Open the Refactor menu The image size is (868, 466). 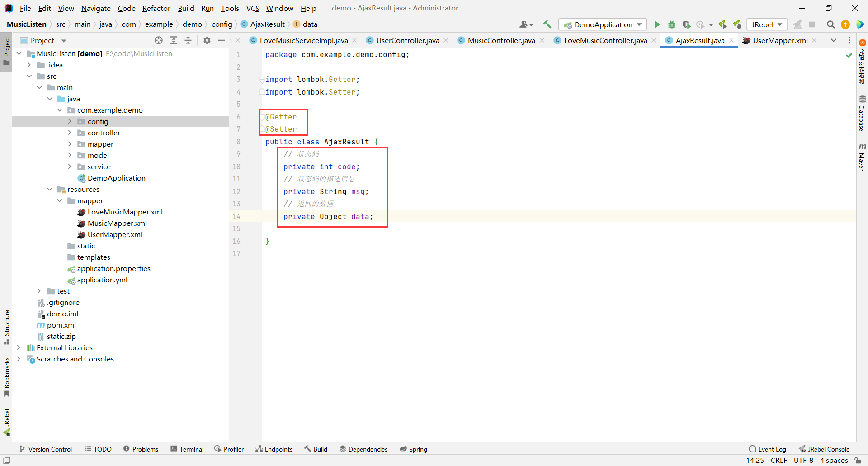coord(156,8)
